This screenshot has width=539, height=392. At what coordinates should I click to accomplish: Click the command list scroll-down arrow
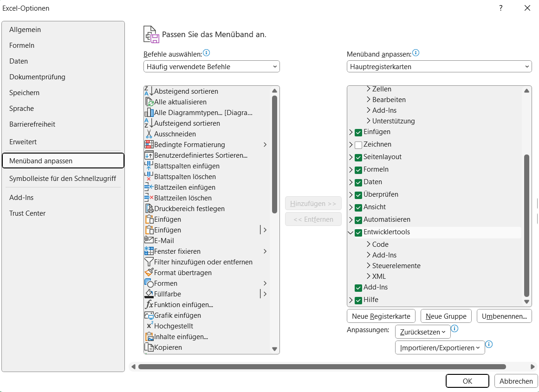274,349
